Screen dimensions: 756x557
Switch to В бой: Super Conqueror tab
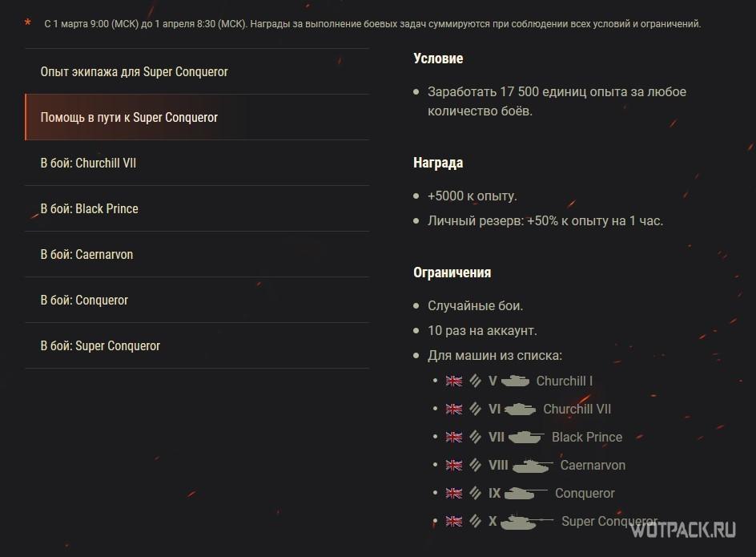pos(100,346)
